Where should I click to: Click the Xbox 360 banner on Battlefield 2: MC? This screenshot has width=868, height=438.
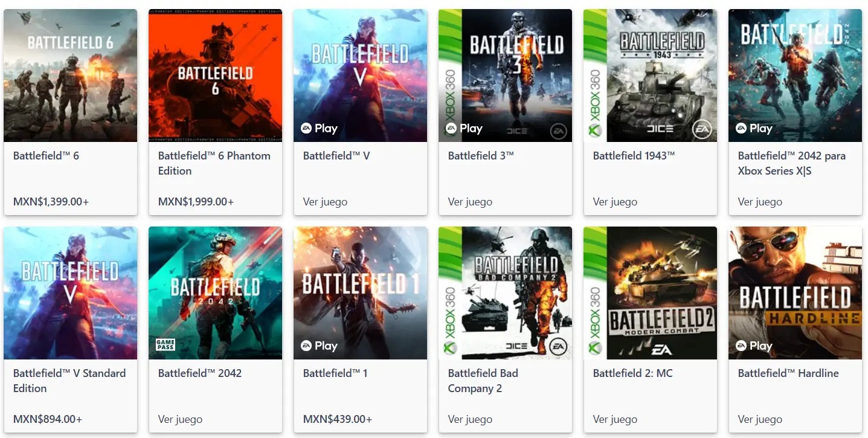pyautogui.click(x=595, y=320)
